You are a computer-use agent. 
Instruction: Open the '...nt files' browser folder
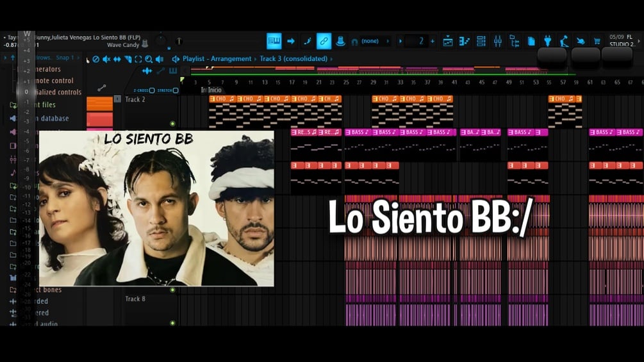coord(45,104)
